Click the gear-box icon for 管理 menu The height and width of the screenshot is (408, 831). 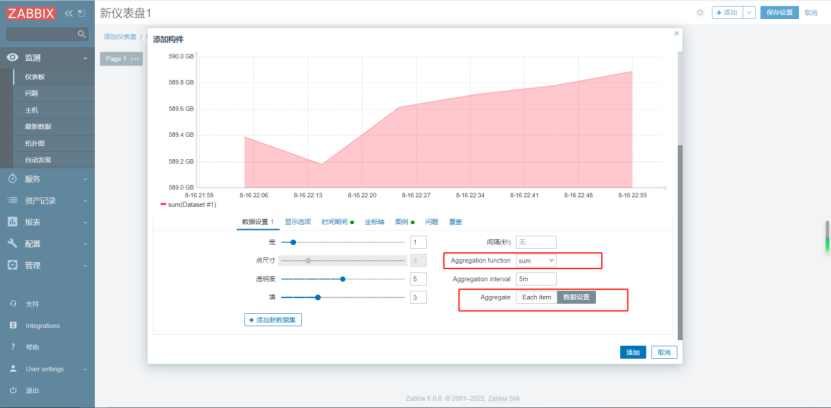pos(13,265)
